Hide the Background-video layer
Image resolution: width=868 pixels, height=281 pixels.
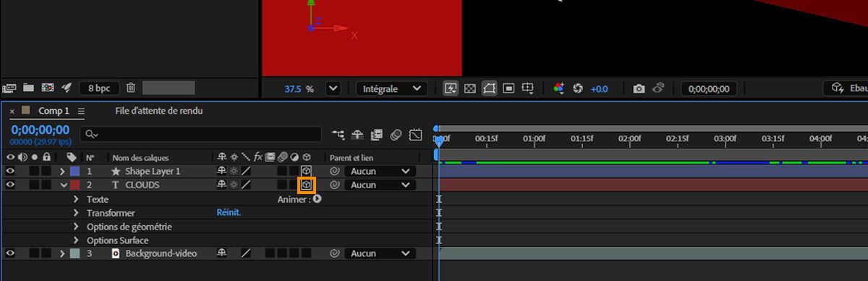coord(10,253)
